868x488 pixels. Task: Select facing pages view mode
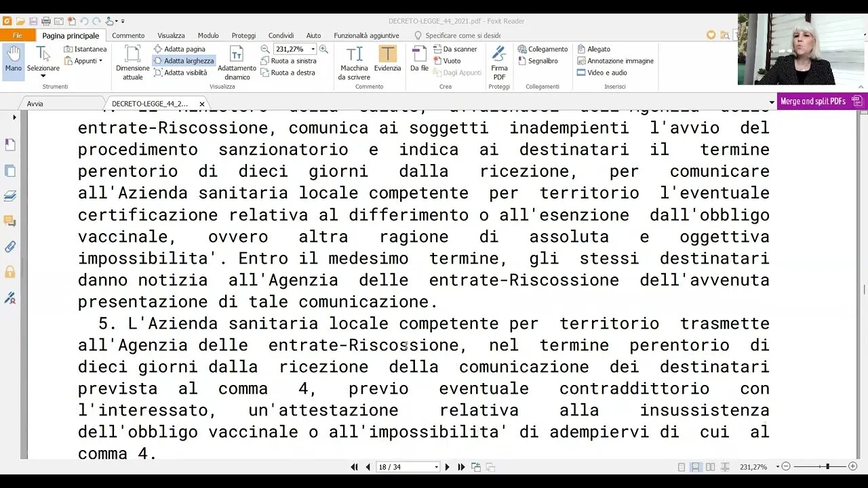tap(710, 467)
